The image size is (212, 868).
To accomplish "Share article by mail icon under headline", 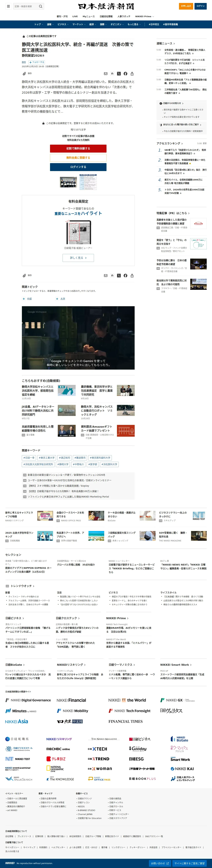I will pyautogui.click(x=106, y=73).
